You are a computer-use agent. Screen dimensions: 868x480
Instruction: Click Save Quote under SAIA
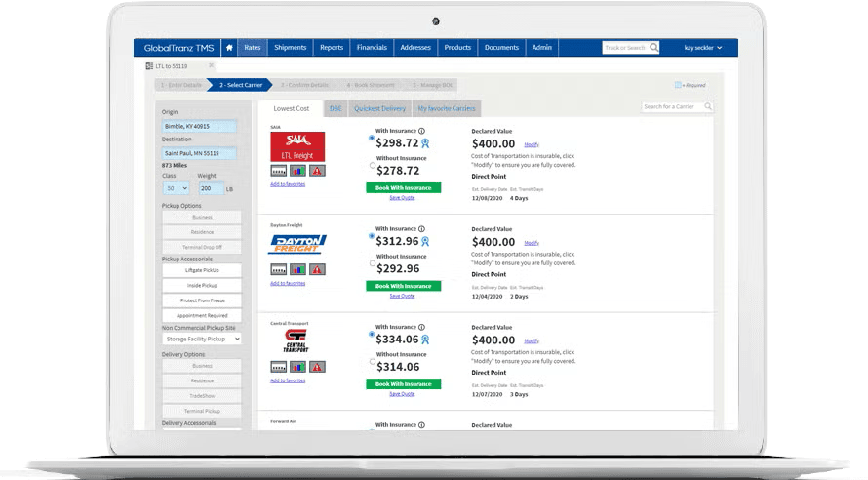402,198
